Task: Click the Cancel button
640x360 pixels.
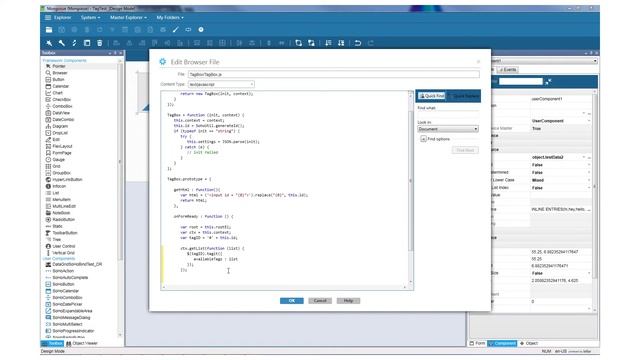Action: (x=320, y=301)
